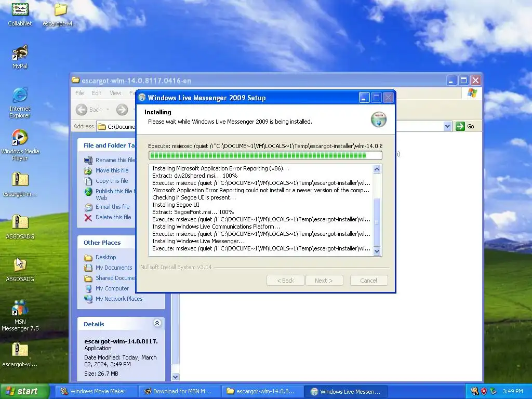This screenshot has width=532, height=399.
Task: Click the install log scrollbar thumb
Action: pos(377,222)
